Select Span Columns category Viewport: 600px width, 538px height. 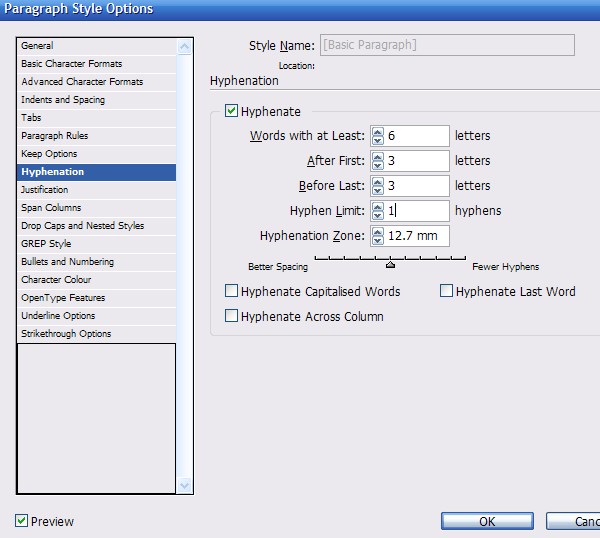click(97, 208)
